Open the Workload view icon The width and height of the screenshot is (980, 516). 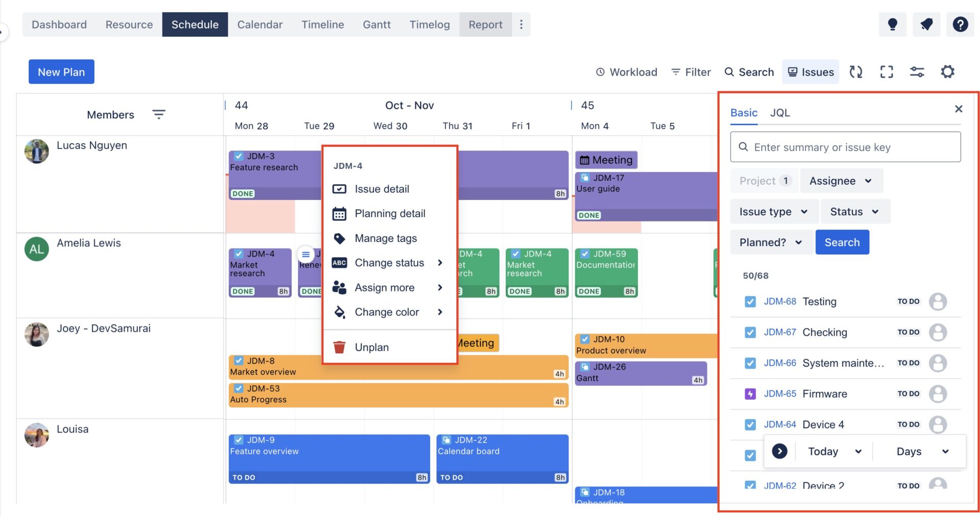tap(627, 72)
